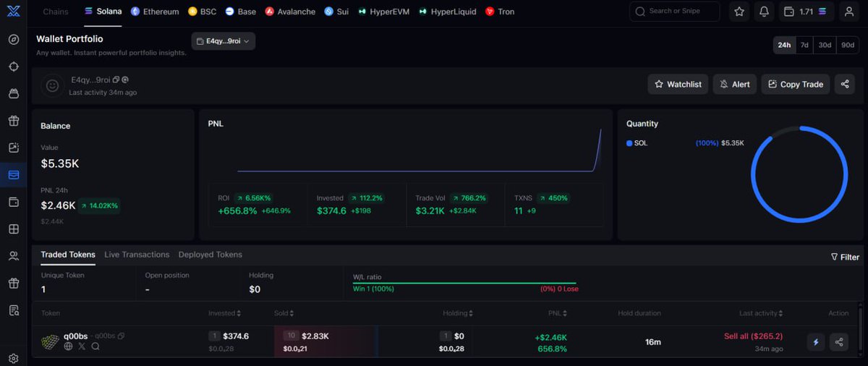
Task: Click the Copy Trade button
Action: 795,84
